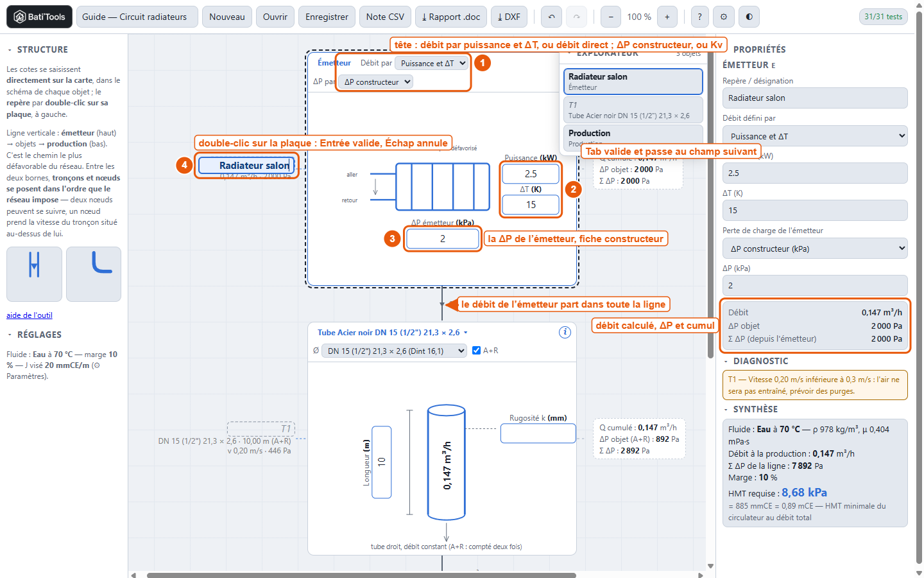The width and height of the screenshot is (924, 578).
Task: Click the Rugosité k (mm) input
Action: click(x=538, y=433)
